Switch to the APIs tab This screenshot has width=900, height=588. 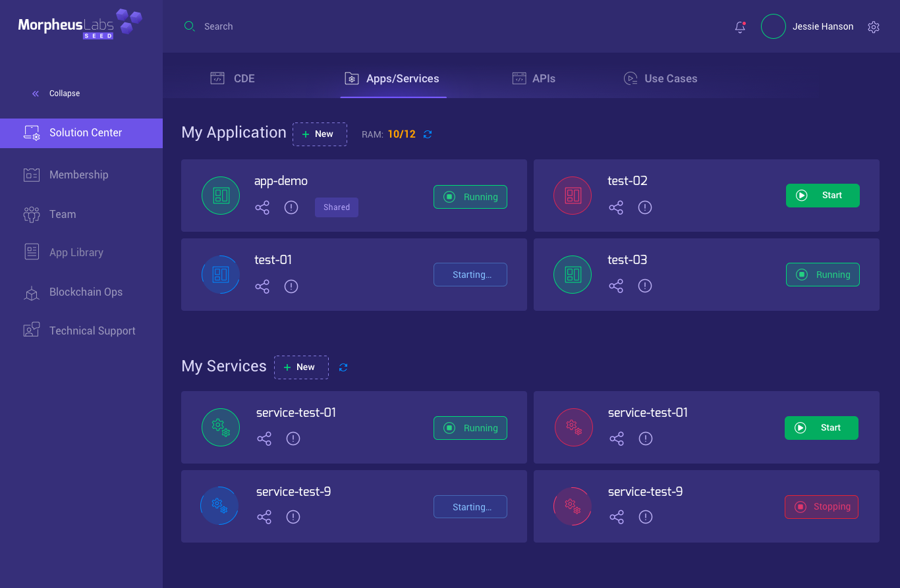point(534,78)
